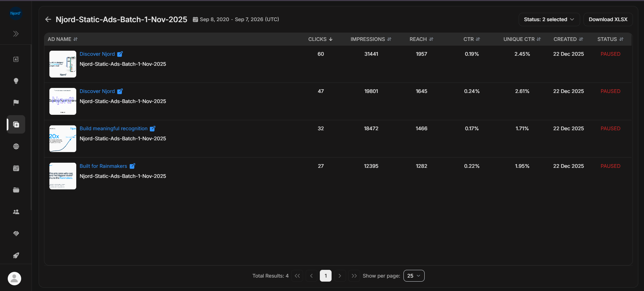Sort by CTR column header
Image resolution: width=644 pixels, height=291 pixels.
(472, 39)
